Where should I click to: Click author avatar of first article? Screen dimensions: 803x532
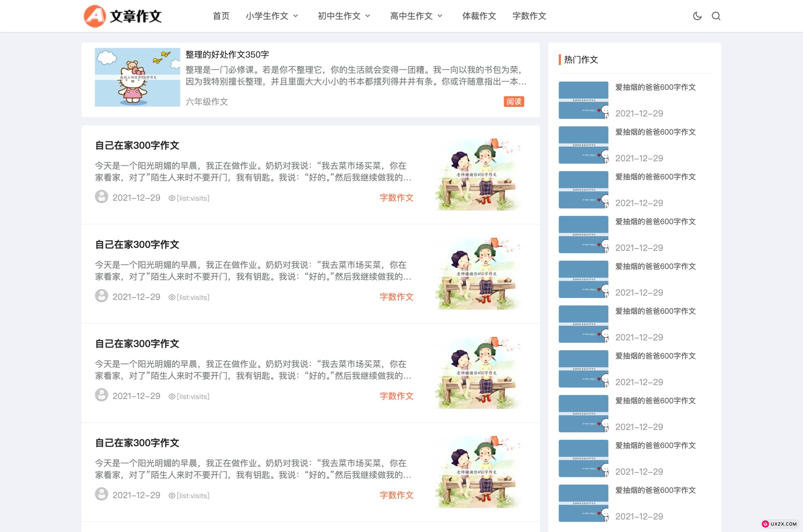pos(101,197)
